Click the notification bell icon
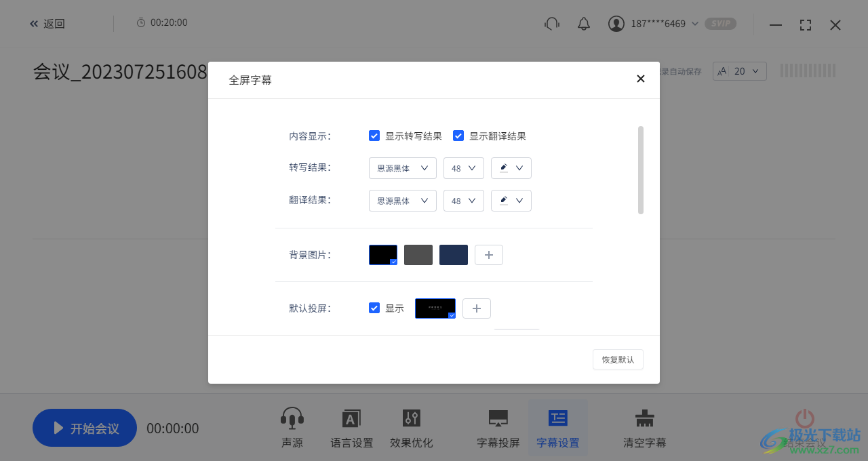The width and height of the screenshot is (868, 461). click(x=583, y=23)
